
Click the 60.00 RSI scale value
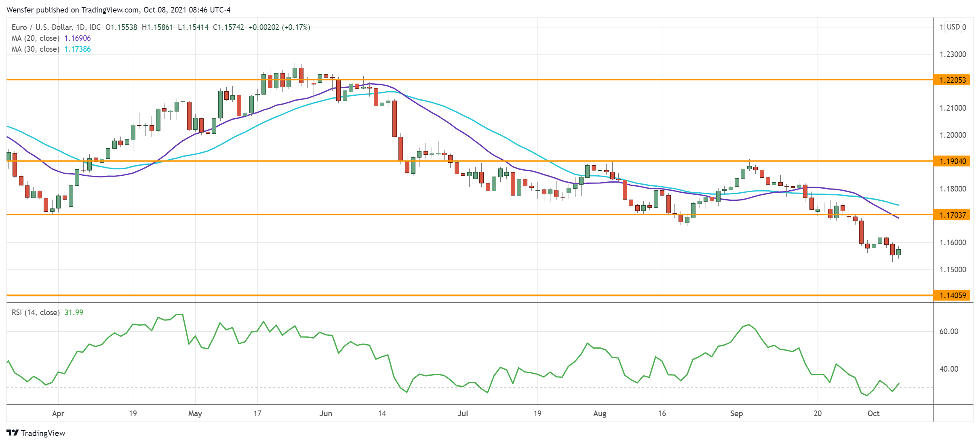pyautogui.click(x=948, y=331)
